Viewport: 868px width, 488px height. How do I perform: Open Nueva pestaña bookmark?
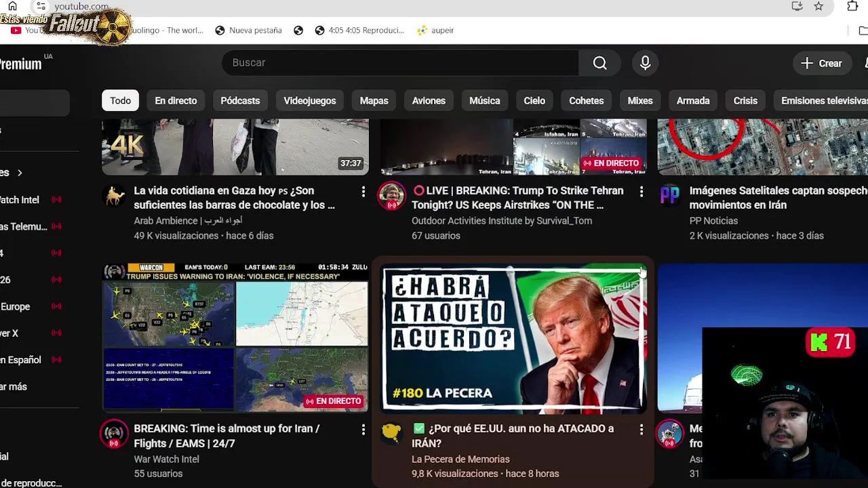[x=248, y=30]
